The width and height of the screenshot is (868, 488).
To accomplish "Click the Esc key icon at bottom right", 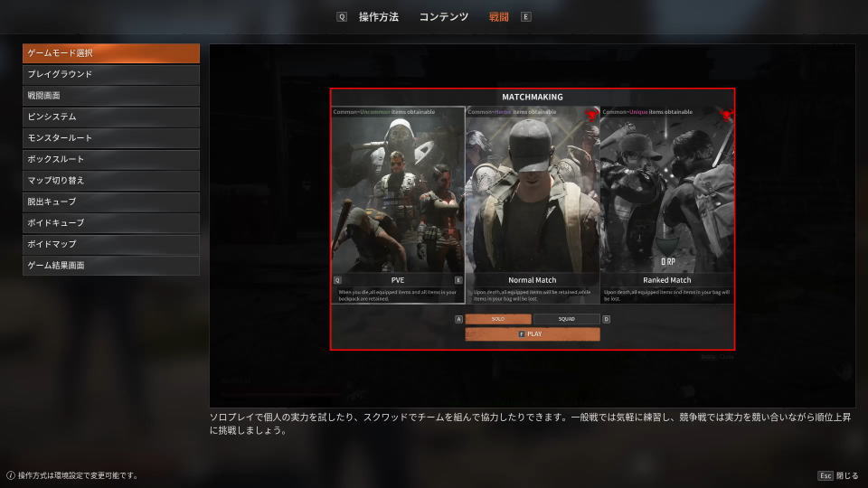I will pyautogui.click(x=825, y=475).
